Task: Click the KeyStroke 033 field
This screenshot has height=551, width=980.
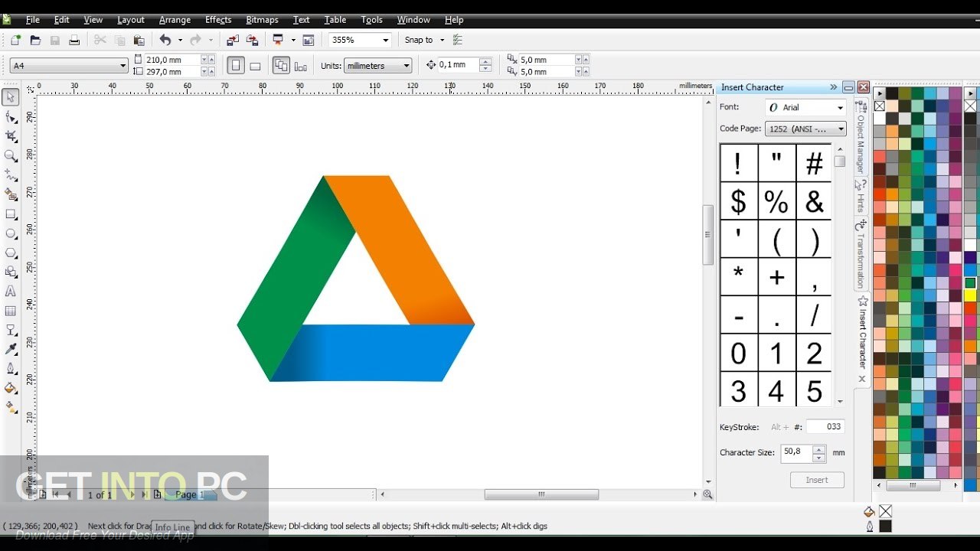Action: 825,427
